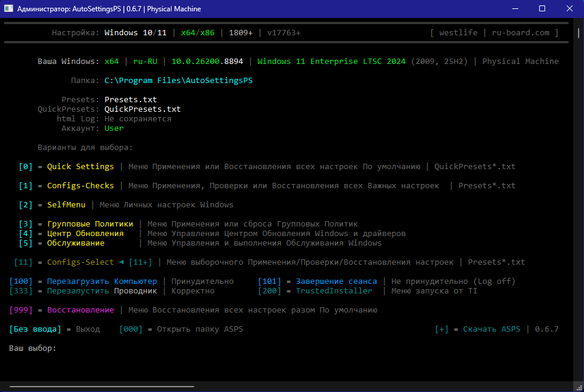Click the Windows build '10.0.26200.8894'
The width and height of the screenshot is (584, 392).
tap(207, 61)
